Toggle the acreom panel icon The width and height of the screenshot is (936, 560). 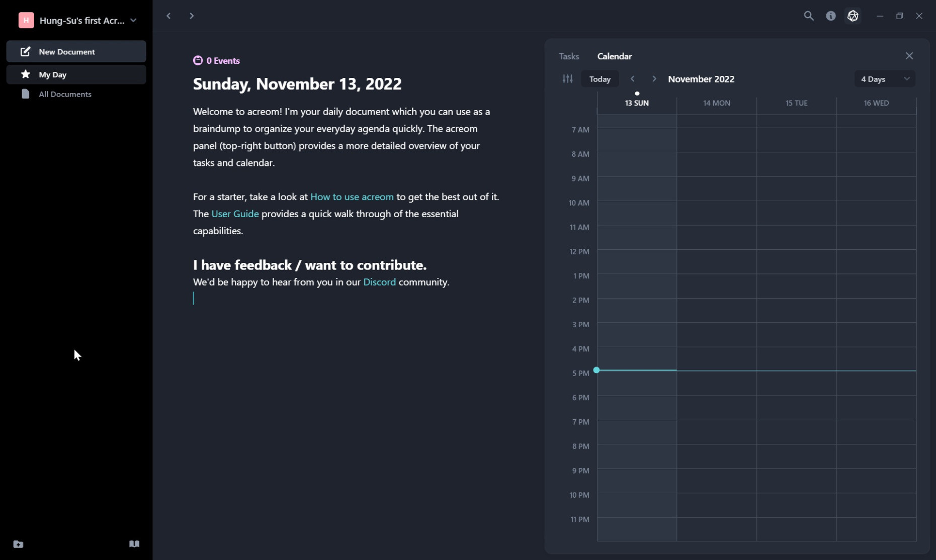(853, 16)
